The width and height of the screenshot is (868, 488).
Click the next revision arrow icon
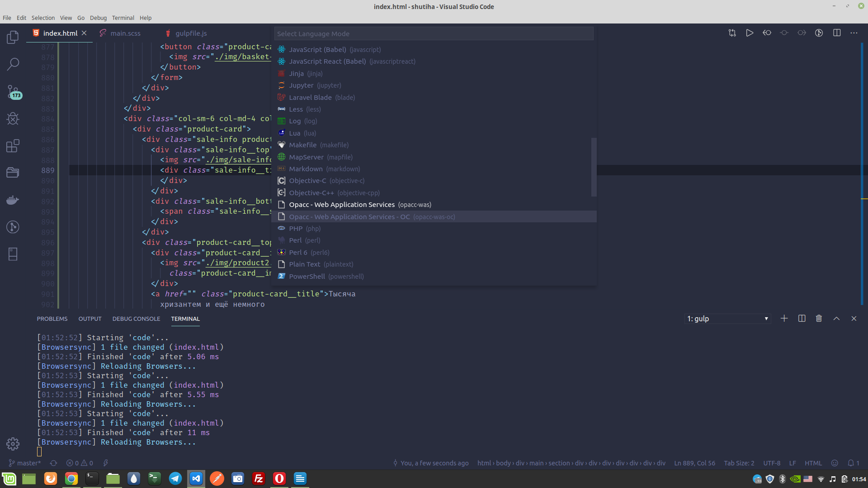(802, 33)
